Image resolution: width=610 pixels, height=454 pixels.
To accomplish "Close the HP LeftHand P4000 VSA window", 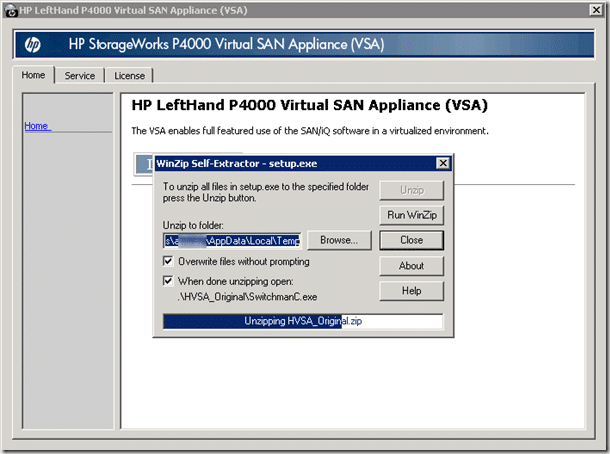I will point(596,10).
